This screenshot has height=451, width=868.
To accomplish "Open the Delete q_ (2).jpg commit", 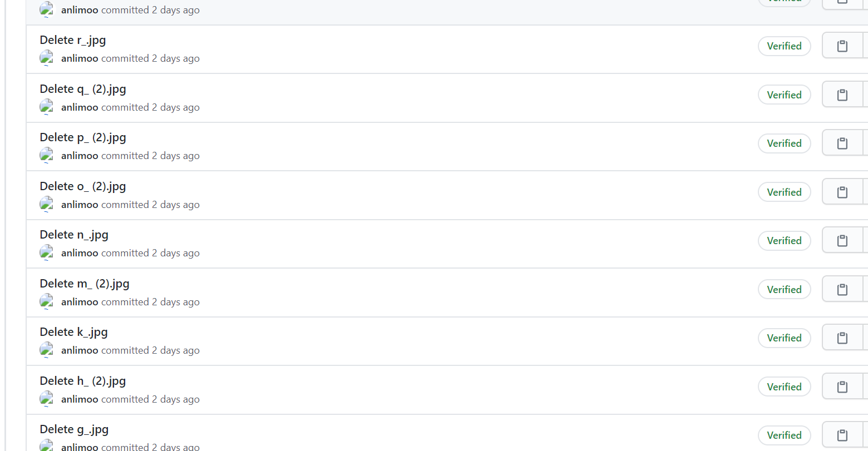I will pyautogui.click(x=82, y=89).
